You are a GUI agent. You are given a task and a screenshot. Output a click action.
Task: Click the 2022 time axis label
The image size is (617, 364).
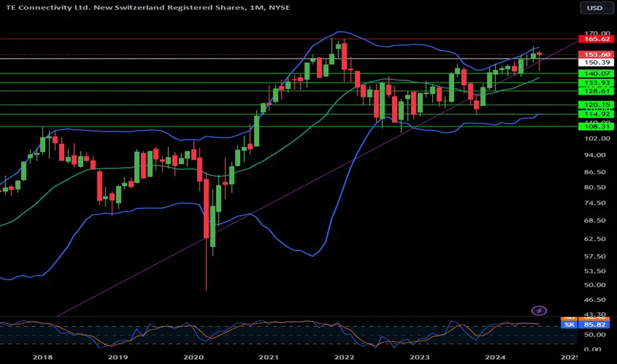pyautogui.click(x=344, y=357)
